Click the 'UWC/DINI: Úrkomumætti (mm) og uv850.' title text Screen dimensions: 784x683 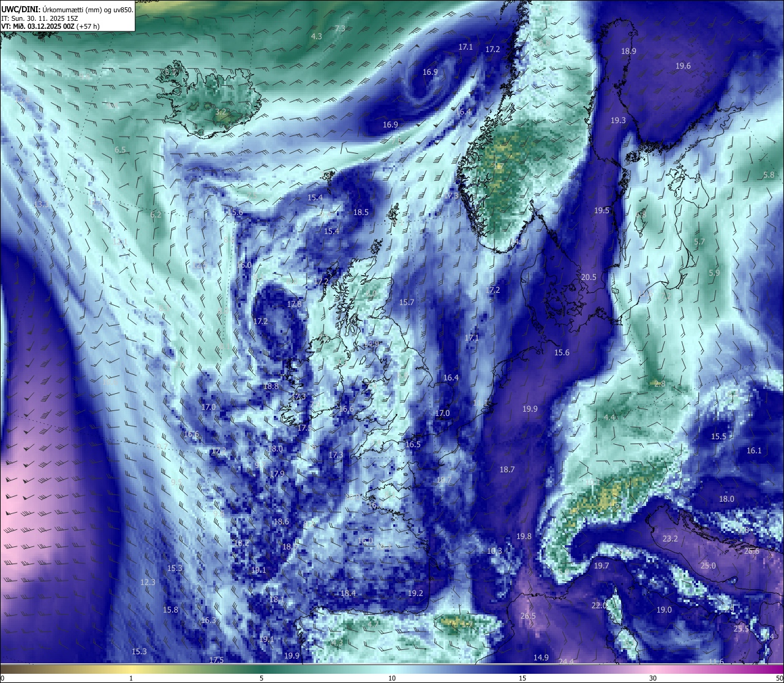pos(67,9)
